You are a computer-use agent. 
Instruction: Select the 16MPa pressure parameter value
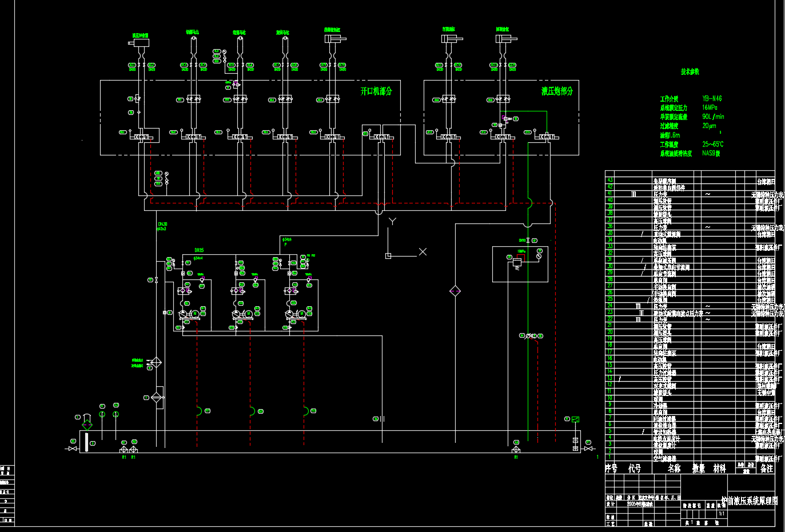click(x=710, y=107)
